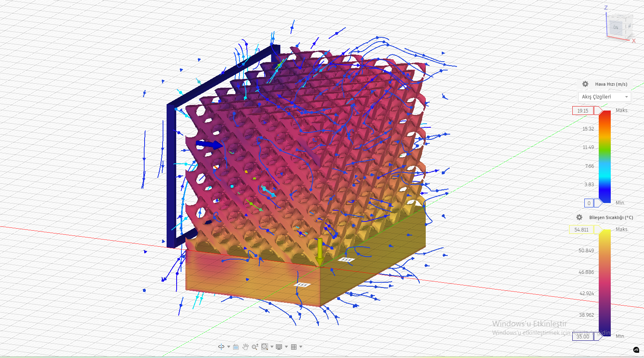Click the 3.83 air speed label
Viewport: 644px width, 358px height.
click(589, 185)
